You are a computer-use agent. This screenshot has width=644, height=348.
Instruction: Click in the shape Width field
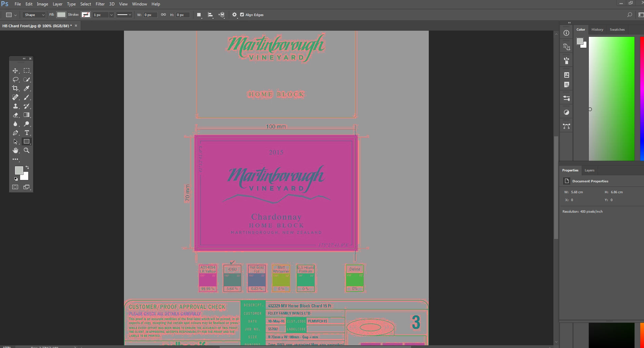[x=150, y=15]
